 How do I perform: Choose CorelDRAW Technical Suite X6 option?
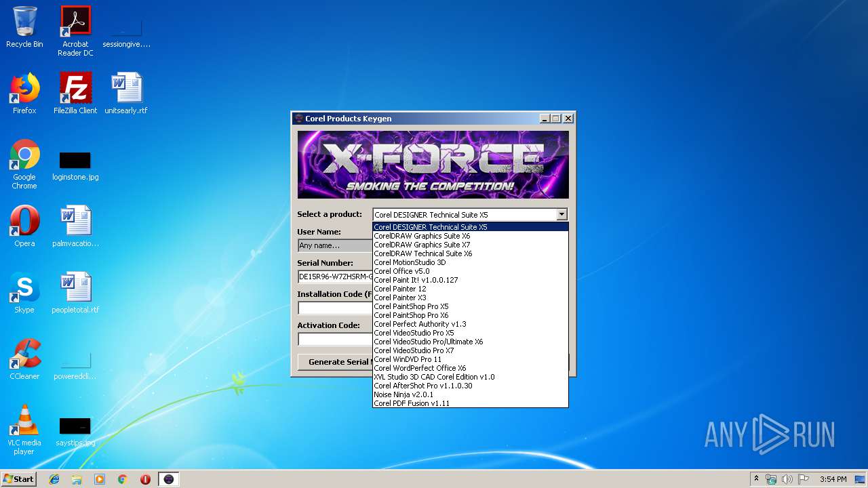pyautogui.click(x=471, y=253)
